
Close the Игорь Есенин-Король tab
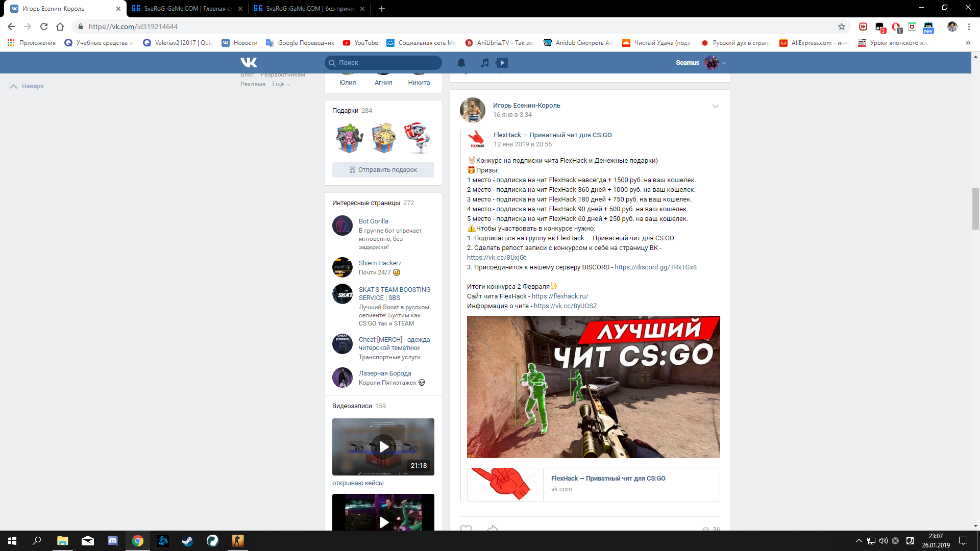point(118,9)
